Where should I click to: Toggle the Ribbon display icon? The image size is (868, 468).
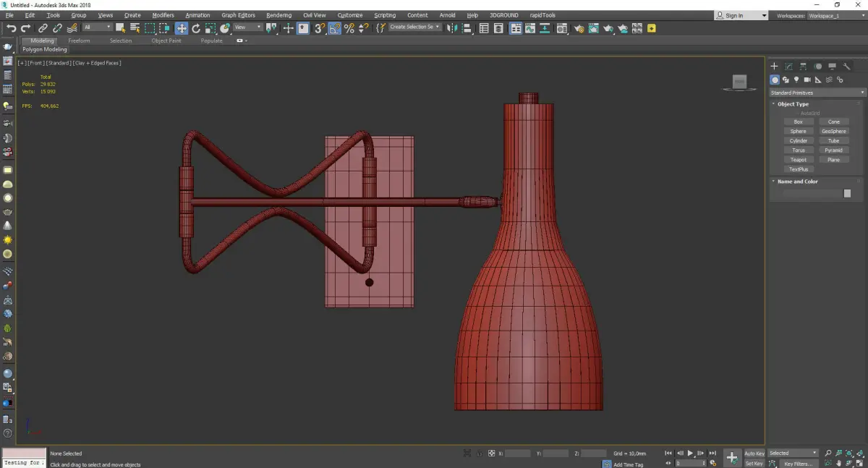(x=516, y=28)
